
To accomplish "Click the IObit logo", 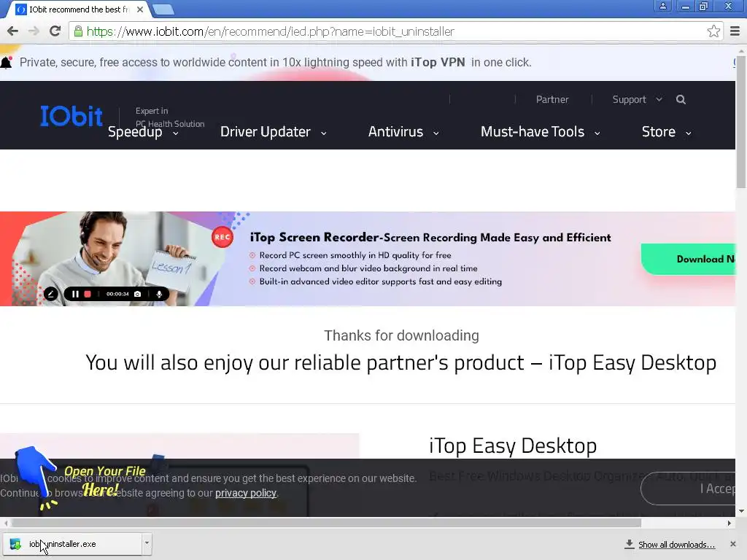I will click(71, 116).
